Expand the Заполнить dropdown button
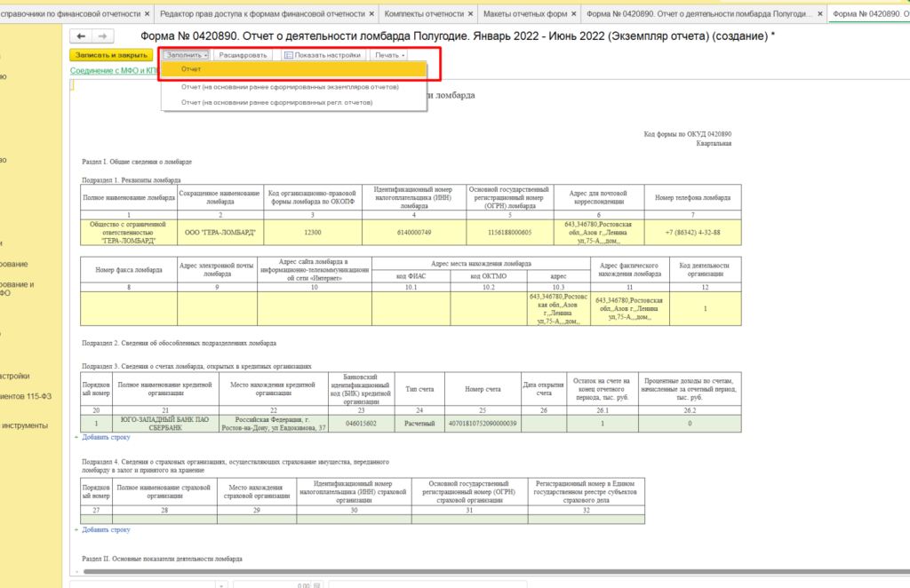 [x=185, y=55]
